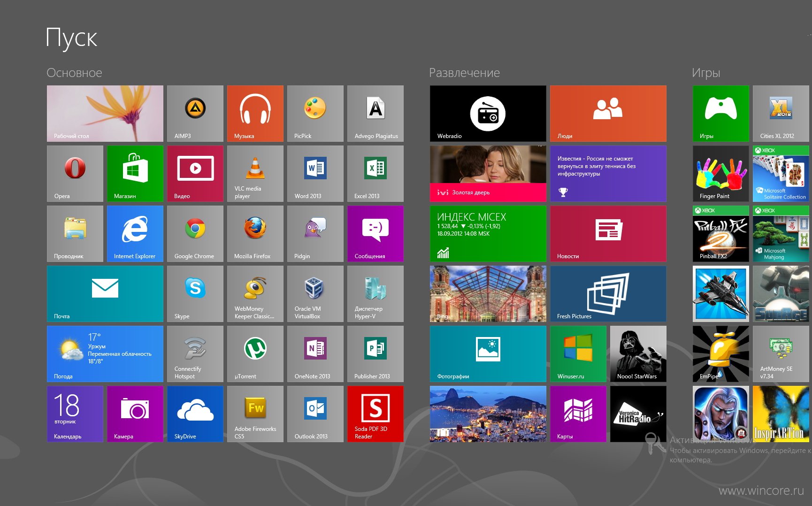Image resolution: width=812 pixels, height=506 pixels.
Task: Launch Cities XL 2012 tile
Action: [781, 114]
